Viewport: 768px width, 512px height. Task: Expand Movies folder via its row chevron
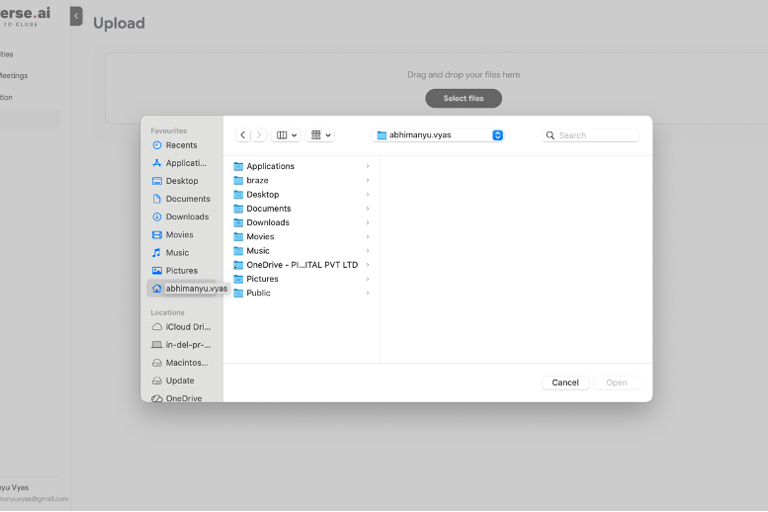point(368,237)
